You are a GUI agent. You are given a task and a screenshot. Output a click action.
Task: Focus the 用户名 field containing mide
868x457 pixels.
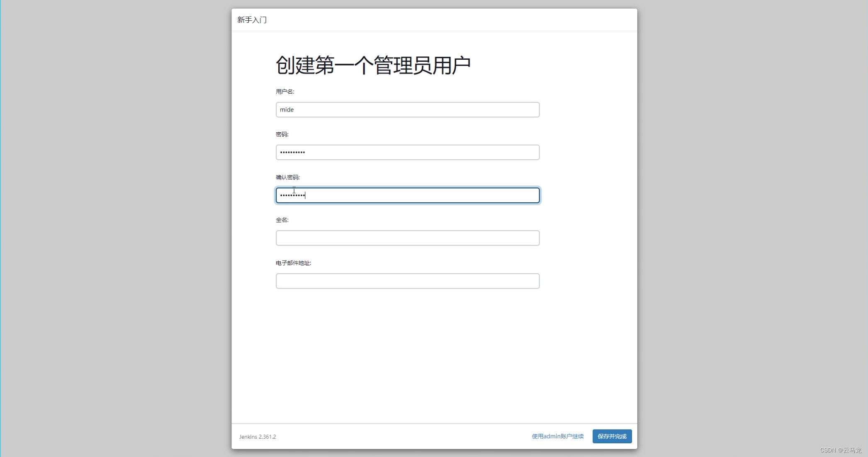click(407, 109)
